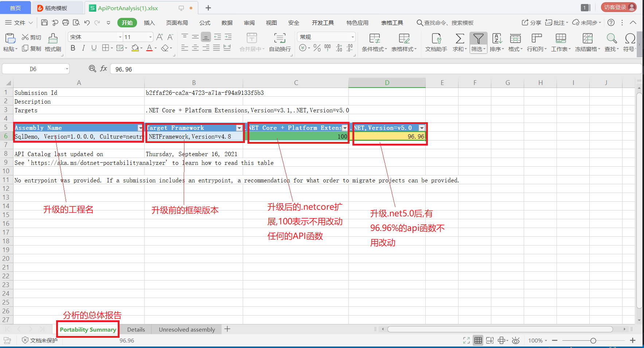This screenshot has height=348, width=644.
Task: Switch to the 插入 (Insert) tab
Action: [149, 23]
